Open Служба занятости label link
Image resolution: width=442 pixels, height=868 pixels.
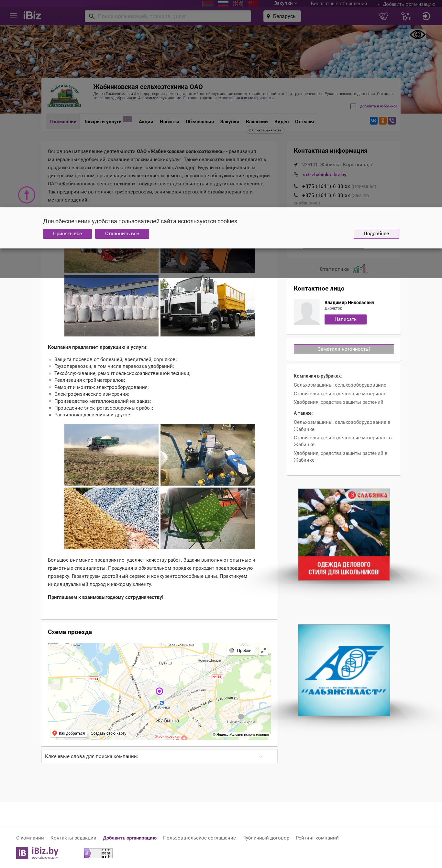[265, 130]
